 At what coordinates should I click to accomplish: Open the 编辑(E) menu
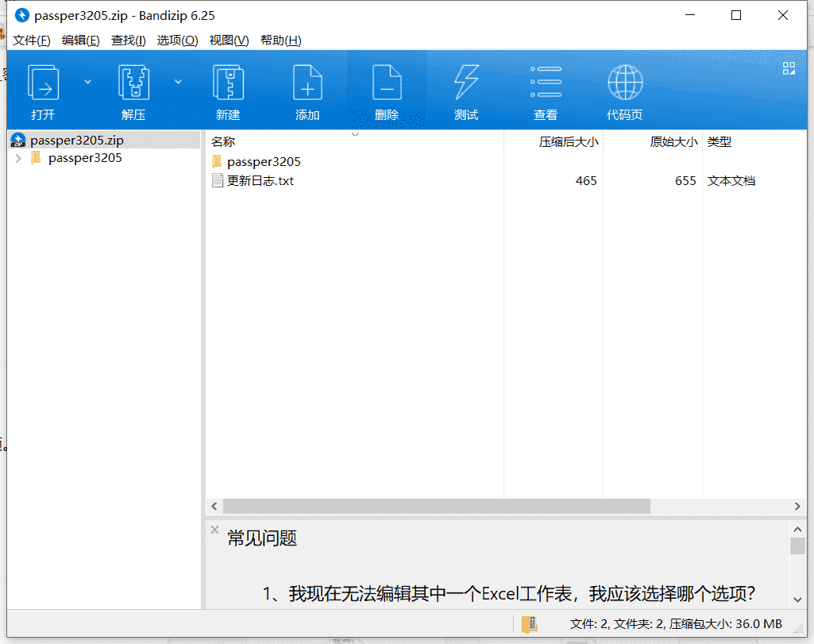pyautogui.click(x=80, y=40)
